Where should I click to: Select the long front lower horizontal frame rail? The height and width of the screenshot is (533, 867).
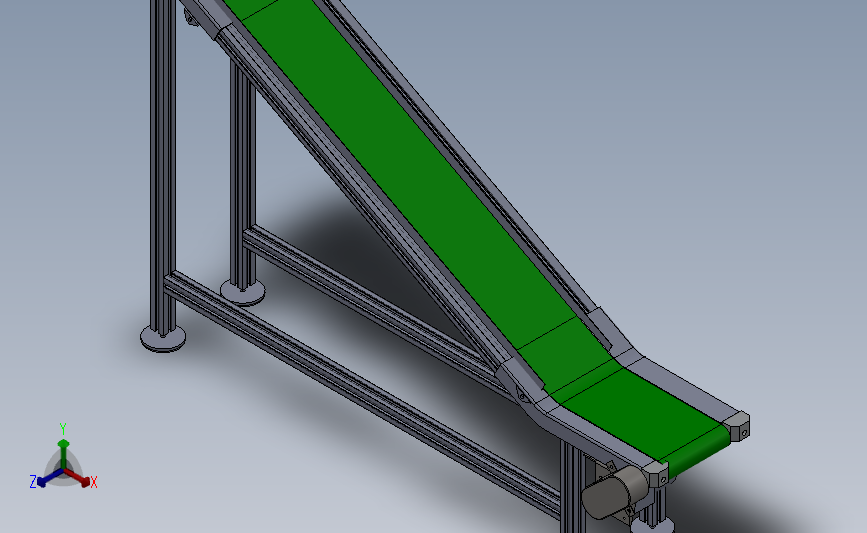[x=362, y=394]
